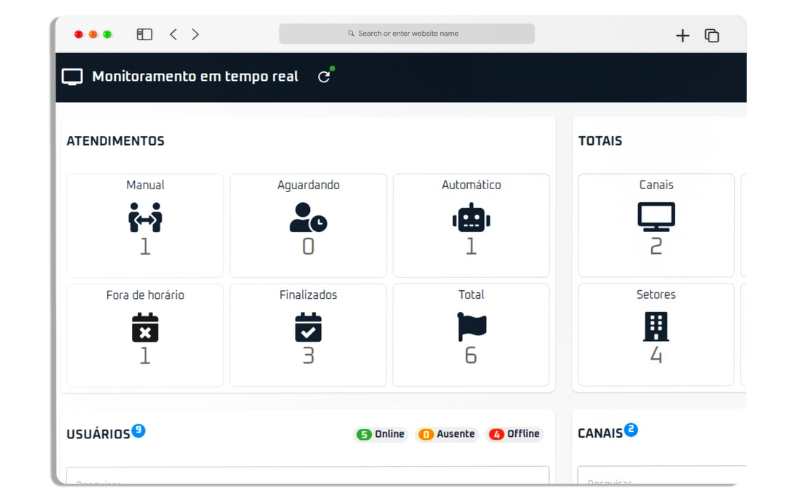
Task: Click the 'Automático' card label
Action: [x=471, y=185]
